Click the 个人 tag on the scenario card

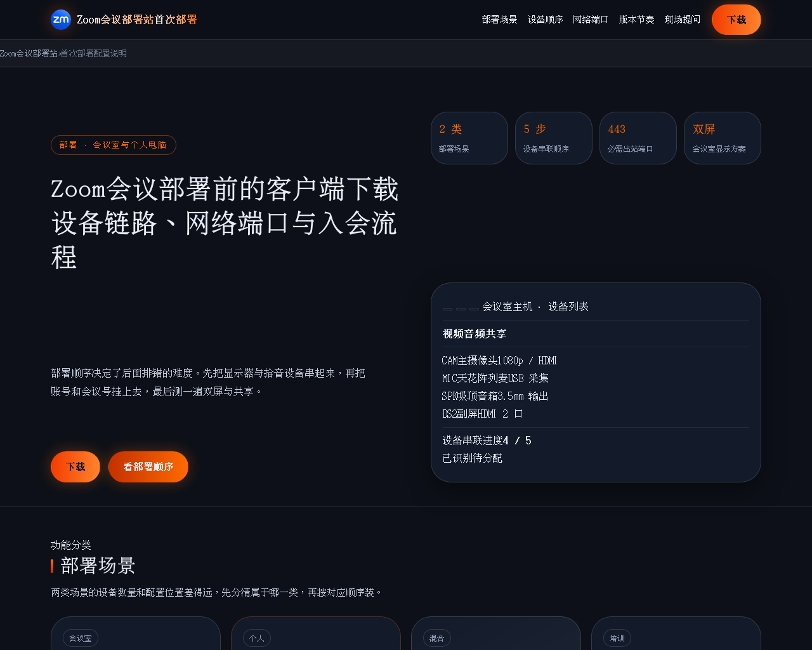257,638
